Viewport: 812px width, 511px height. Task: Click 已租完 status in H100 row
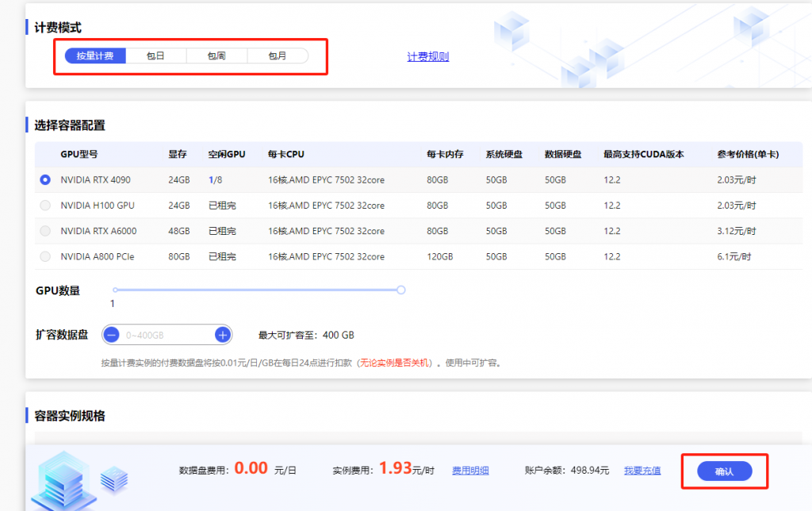(x=222, y=206)
